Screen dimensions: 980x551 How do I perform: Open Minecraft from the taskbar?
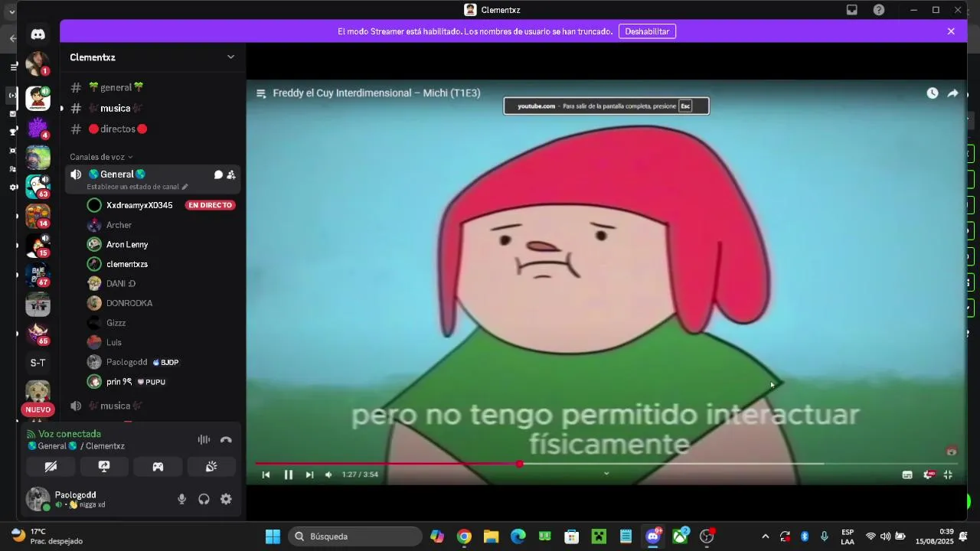pos(599,536)
